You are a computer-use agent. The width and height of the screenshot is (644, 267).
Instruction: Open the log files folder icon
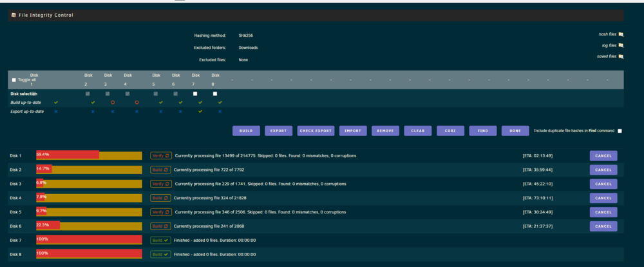click(x=621, y=46)
